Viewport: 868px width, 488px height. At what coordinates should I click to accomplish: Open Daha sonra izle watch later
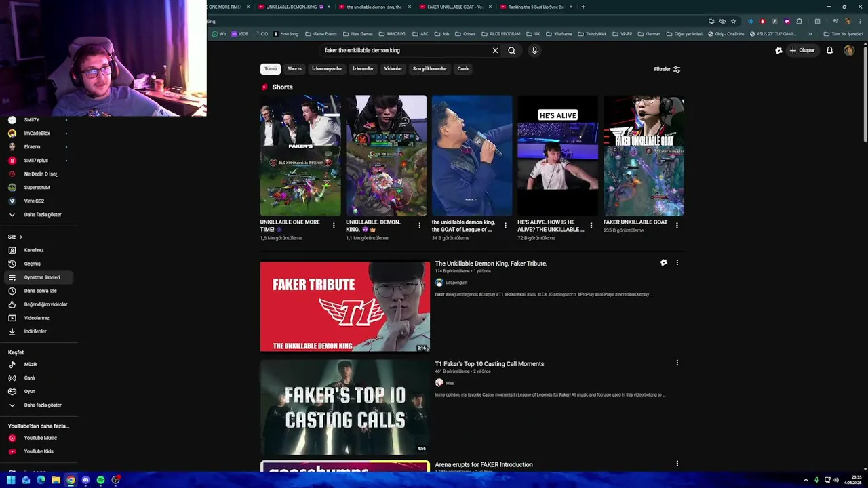39,291
